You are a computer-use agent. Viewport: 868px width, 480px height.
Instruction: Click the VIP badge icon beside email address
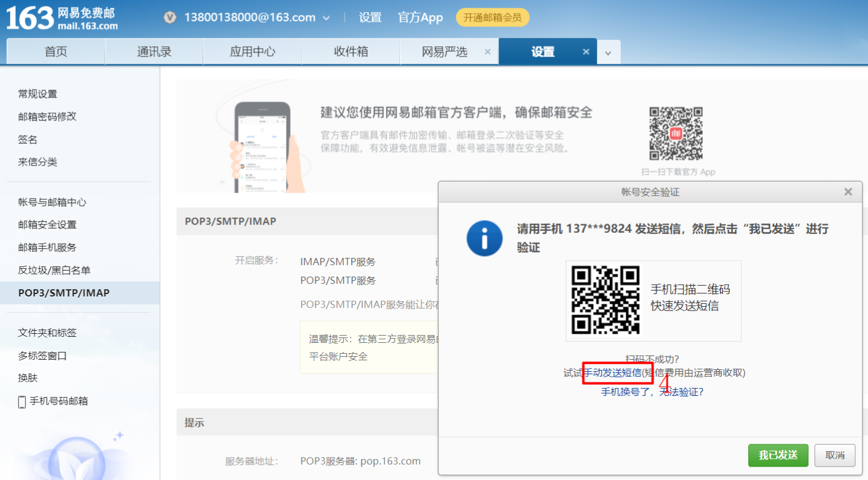170,17
